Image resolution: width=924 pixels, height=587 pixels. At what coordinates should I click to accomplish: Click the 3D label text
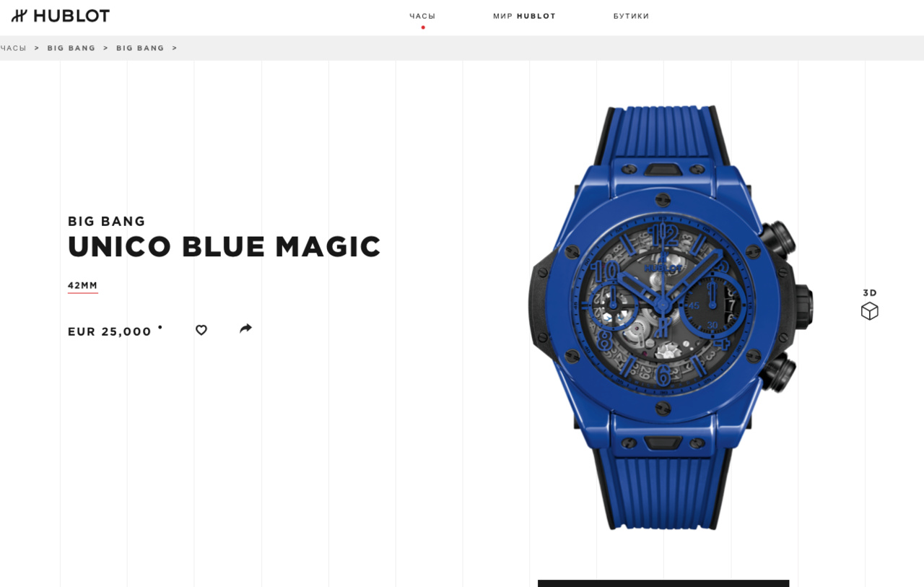[x=870, y=292]
